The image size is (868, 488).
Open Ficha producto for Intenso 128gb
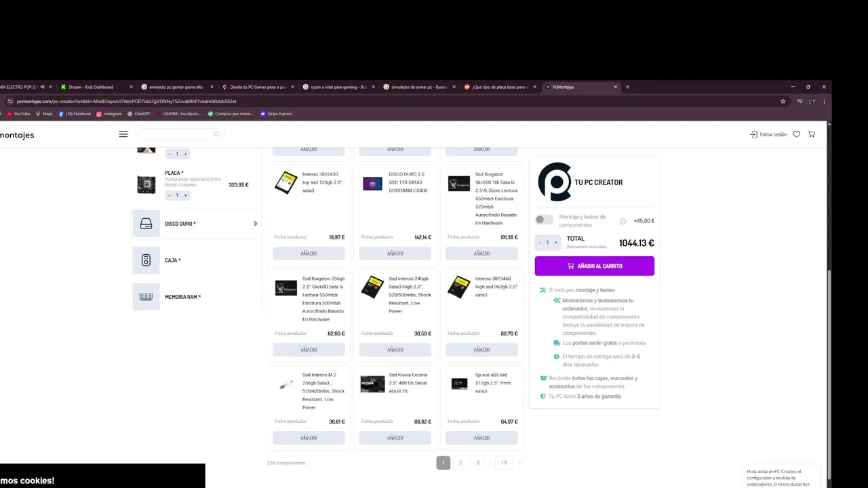click(x=290, y=237)
